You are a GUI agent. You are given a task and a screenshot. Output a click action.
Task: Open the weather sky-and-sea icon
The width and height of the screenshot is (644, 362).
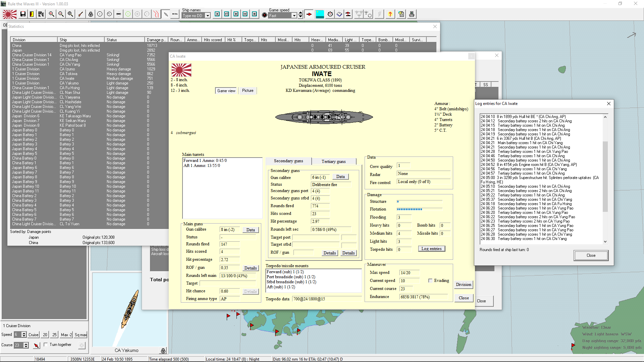coord(320,14)
